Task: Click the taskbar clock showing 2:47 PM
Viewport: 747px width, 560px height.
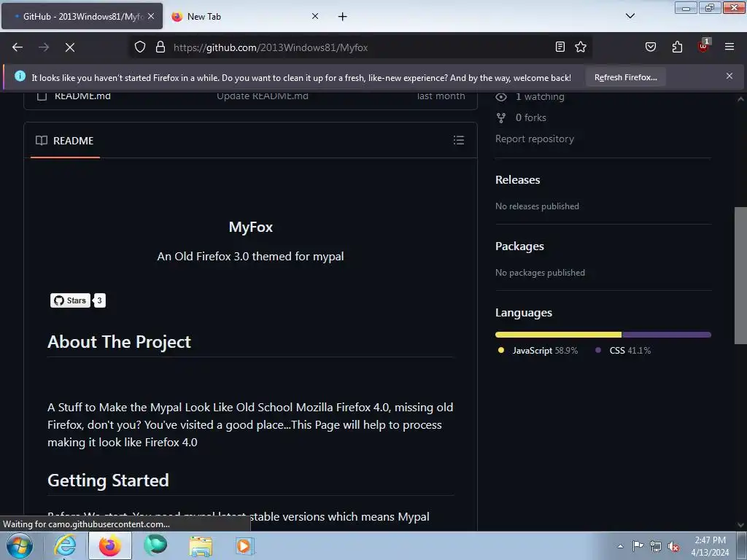Action: pos(711,546)
